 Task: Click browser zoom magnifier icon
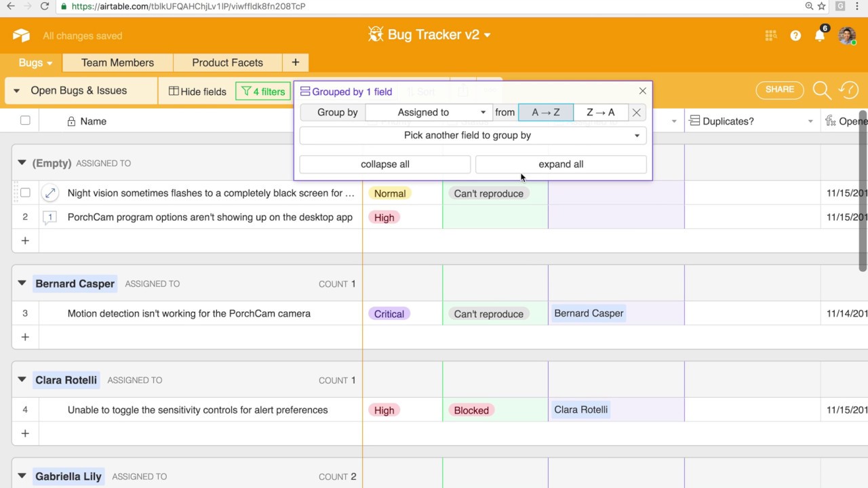[810, 6]
